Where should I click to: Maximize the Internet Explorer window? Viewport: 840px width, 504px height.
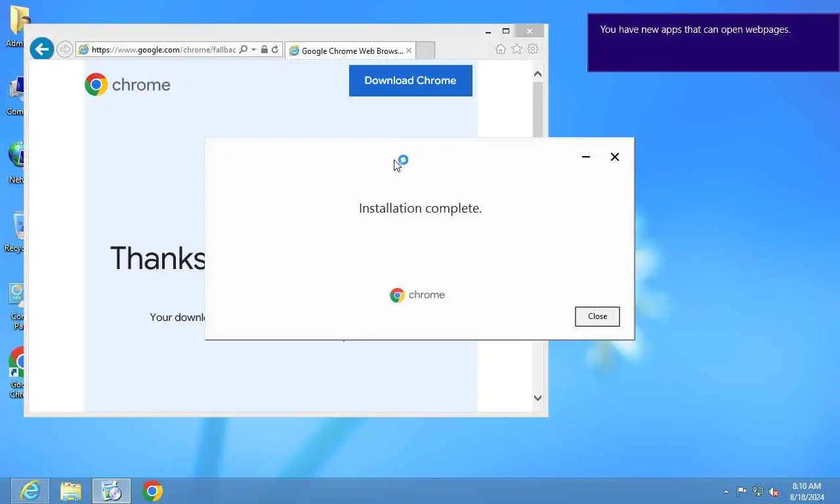click(506, 31)
